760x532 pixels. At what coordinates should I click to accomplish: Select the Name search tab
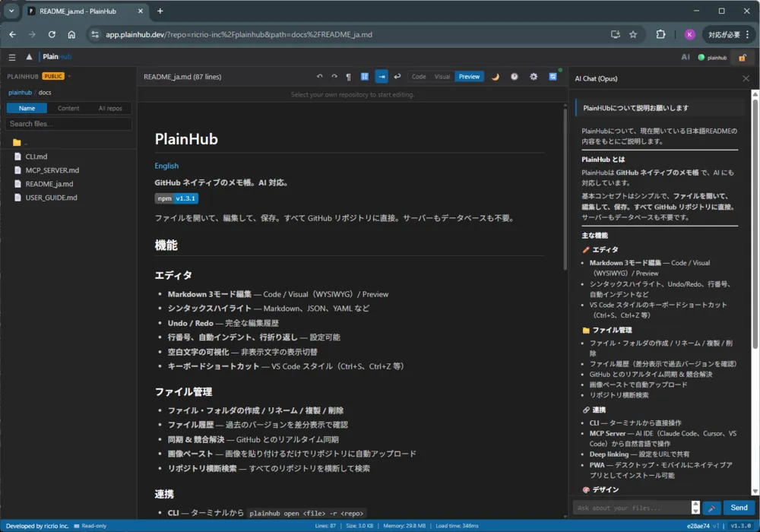pos(27,108)
